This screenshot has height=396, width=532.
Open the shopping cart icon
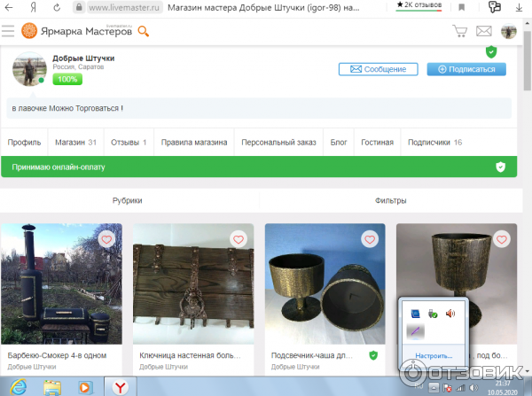pyautogui.click(x=459, y=31)
